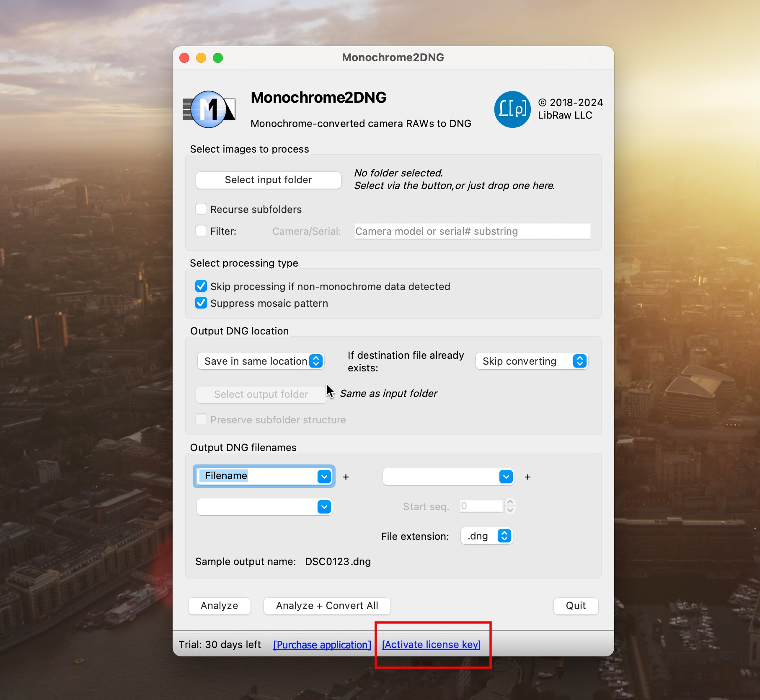Image resolution: width=760 pixels, height=700 pixels.
Task: Open the Save in same location dropdown
Action: (x=261, y=361)
